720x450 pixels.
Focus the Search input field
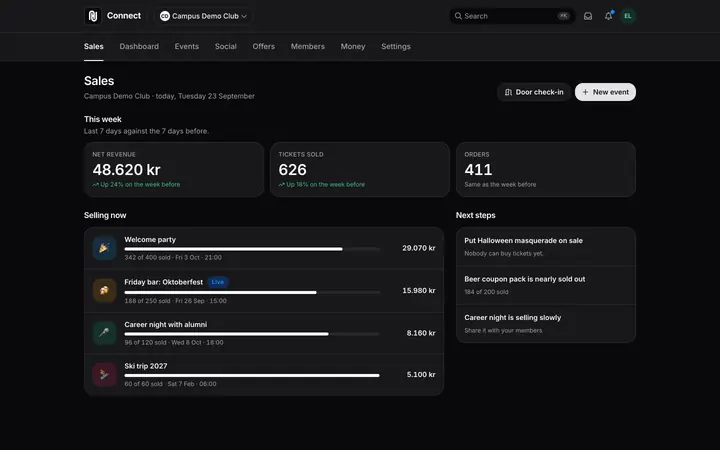pos(512,16)
